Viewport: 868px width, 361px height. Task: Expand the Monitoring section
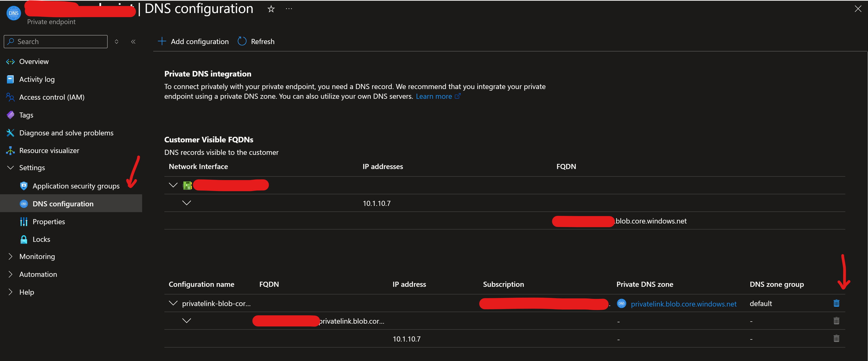(x=10, y=256)
